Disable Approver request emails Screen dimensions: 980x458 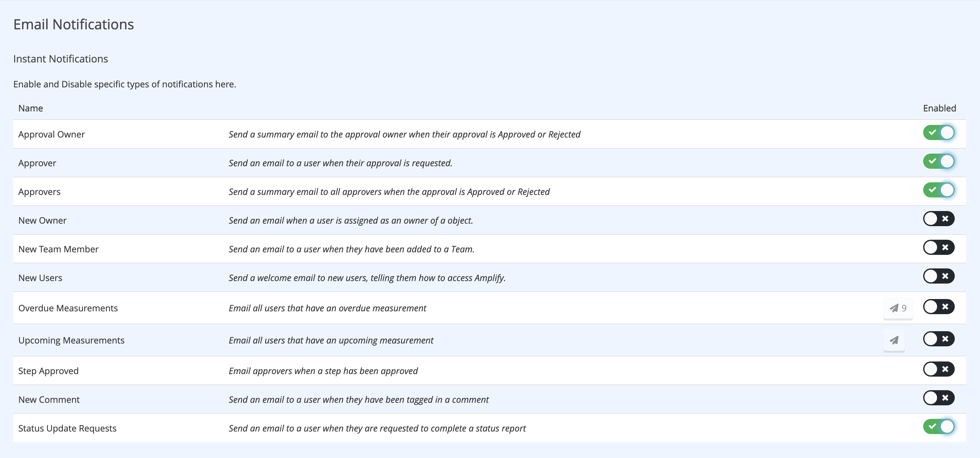[x=939, y=161]
